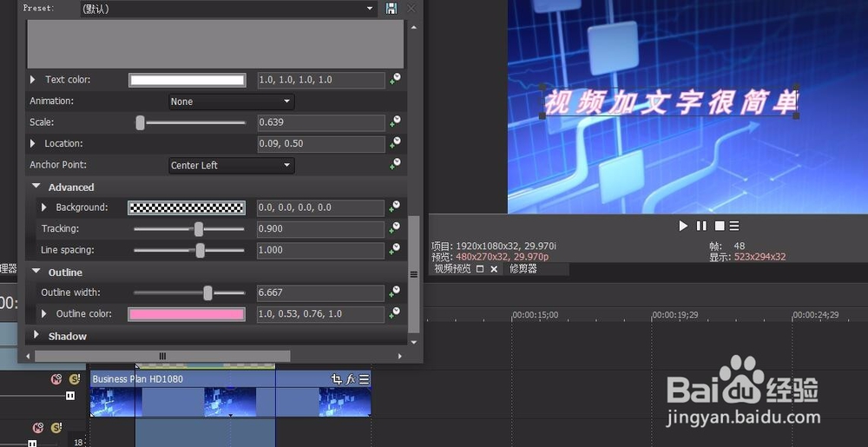Click the Background value field 0.0, 0.0, 0.0, 0.0
Screen dimensions: 868x447
pos(320,207)
